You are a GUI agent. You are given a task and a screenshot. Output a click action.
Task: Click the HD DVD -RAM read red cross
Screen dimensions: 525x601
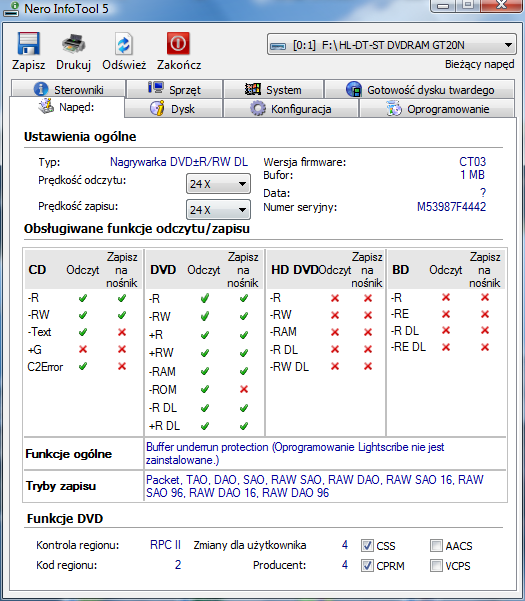[x=335, y=332]
